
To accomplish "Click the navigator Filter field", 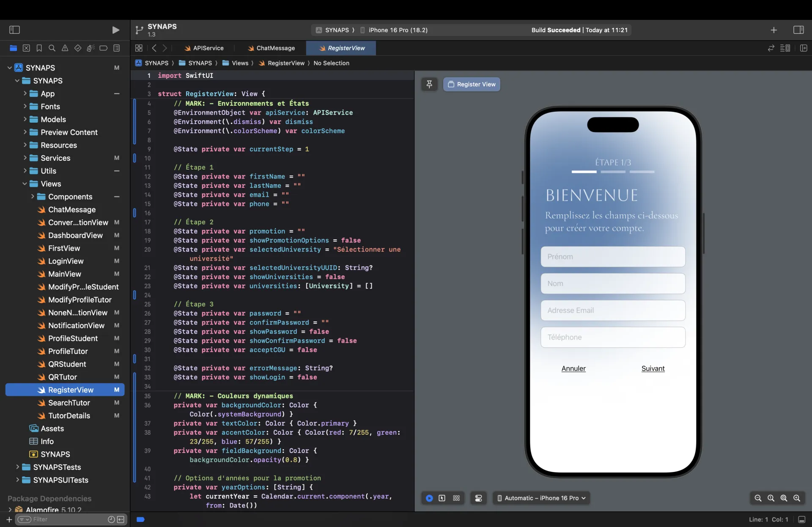I will point(68,519).
